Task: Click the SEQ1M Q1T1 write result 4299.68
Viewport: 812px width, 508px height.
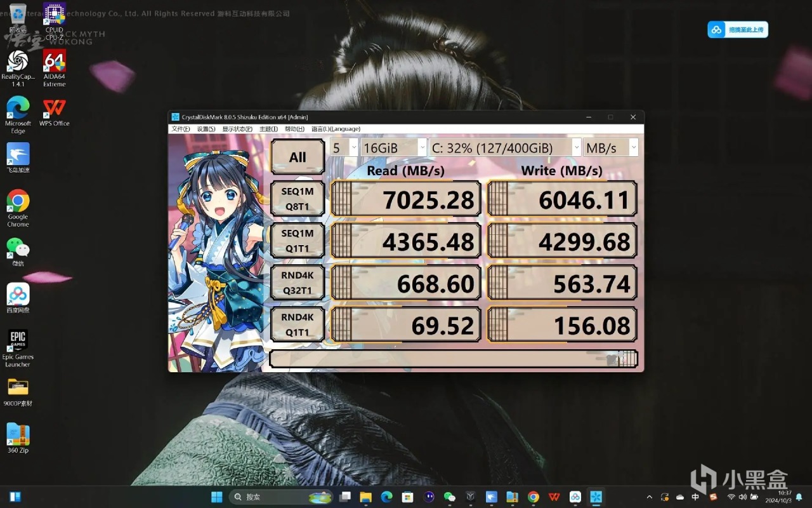Action: tap(562, 241)
